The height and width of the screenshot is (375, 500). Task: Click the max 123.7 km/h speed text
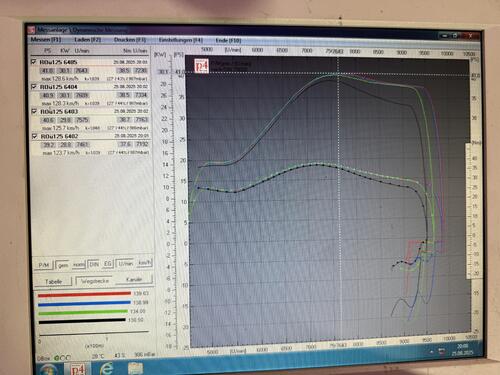click(61, 153)
